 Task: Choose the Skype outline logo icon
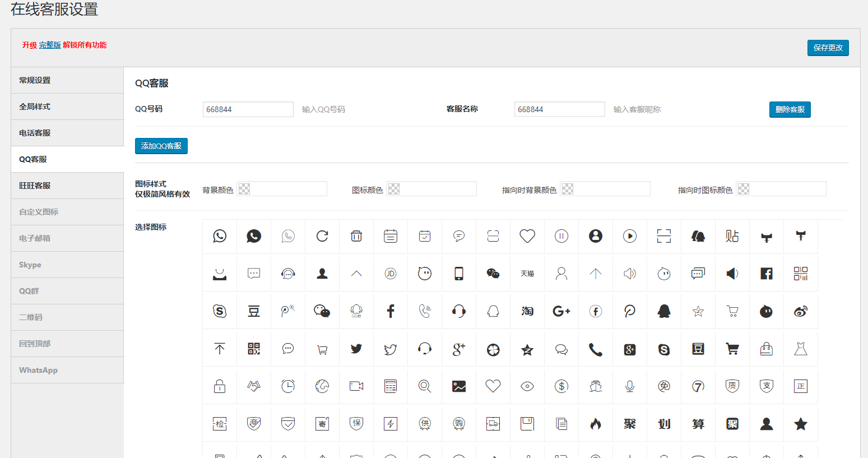[x=220, y=311]
